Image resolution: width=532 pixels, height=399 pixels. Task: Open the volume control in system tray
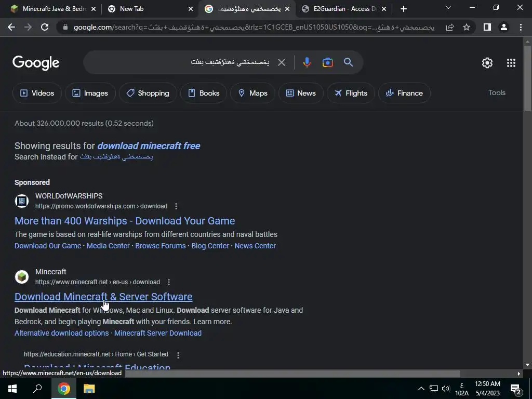tap(446, 389)
